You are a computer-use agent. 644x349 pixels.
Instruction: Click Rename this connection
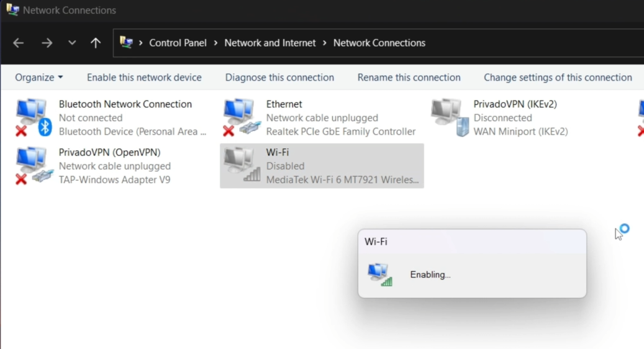coord(409,77)
